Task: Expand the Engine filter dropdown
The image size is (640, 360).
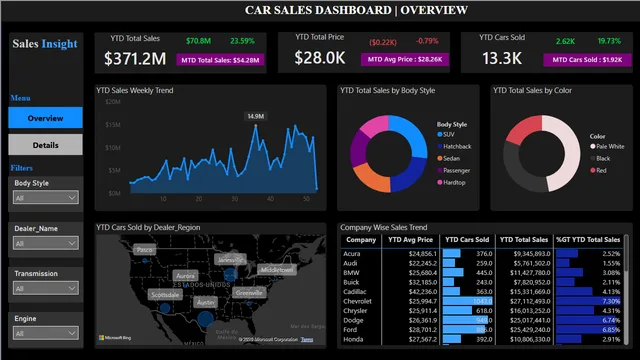Action: pos(46,333)
